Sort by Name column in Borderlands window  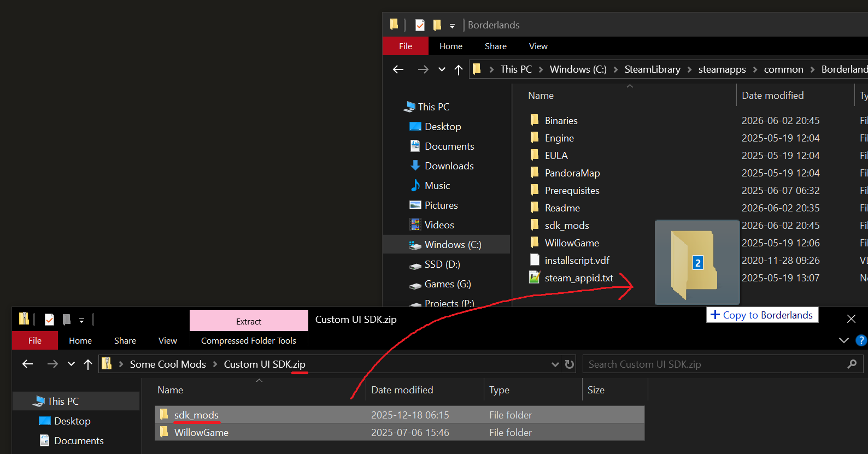(x=541, y=96)
